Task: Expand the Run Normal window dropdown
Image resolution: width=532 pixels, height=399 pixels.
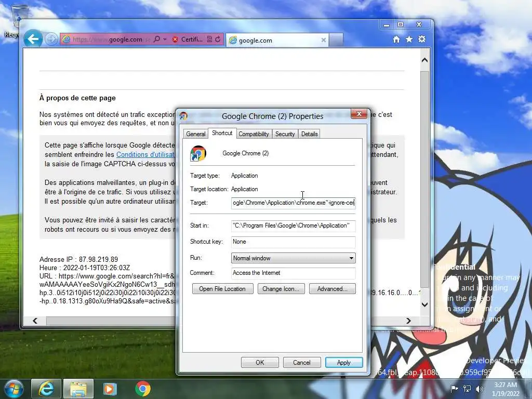Action: pyautogui.click(x=293, y=258)
